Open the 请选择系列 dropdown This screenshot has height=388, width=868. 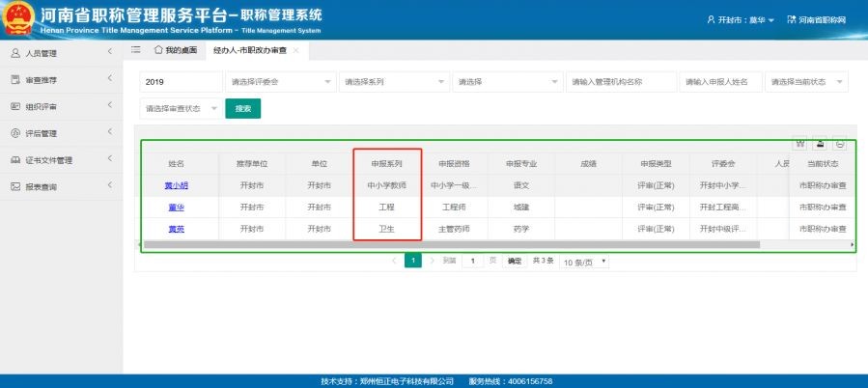coord(394,82)
